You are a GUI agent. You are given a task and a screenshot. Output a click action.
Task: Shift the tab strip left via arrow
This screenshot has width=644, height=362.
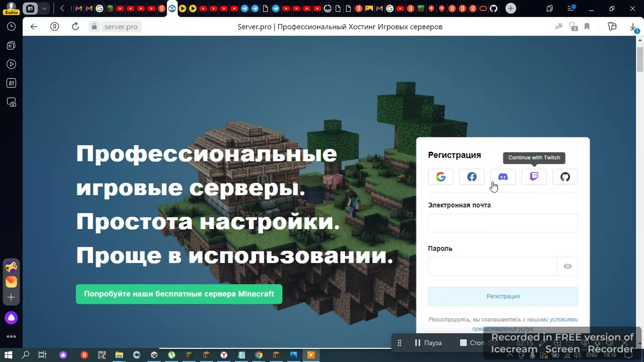click(62, 9)
